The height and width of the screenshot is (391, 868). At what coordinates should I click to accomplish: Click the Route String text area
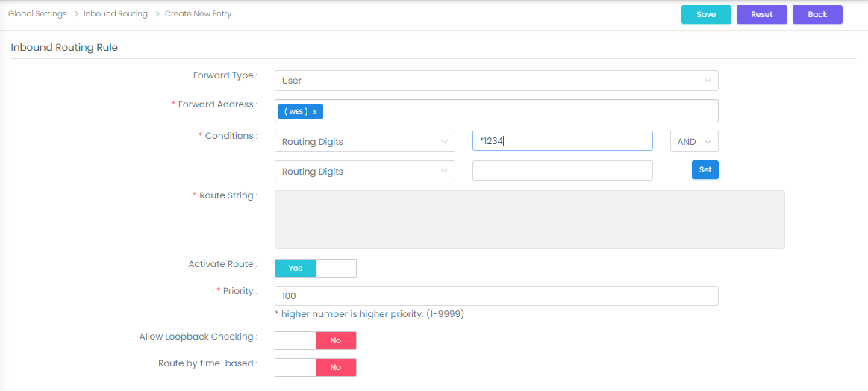pos(530,220)
